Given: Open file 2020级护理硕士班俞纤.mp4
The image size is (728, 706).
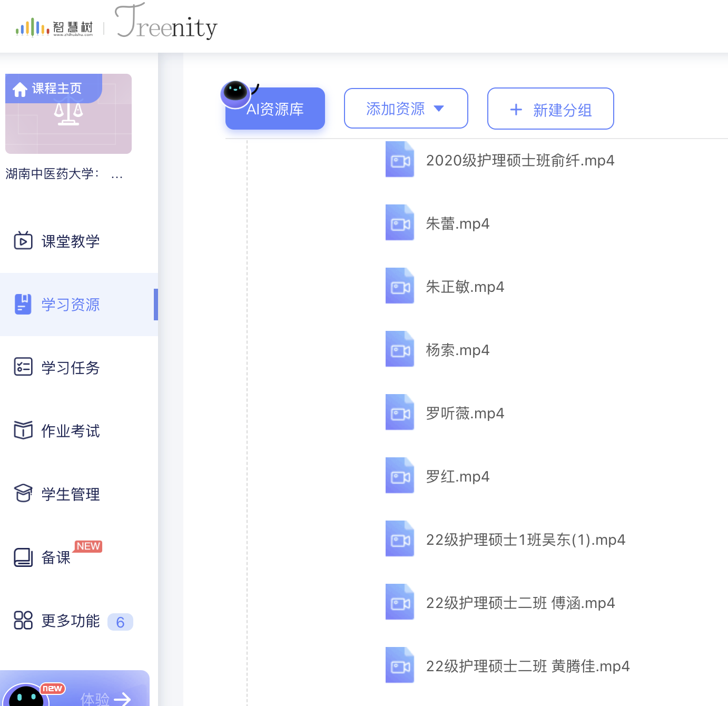Looking at the screenshot, I should pos(520,161).
